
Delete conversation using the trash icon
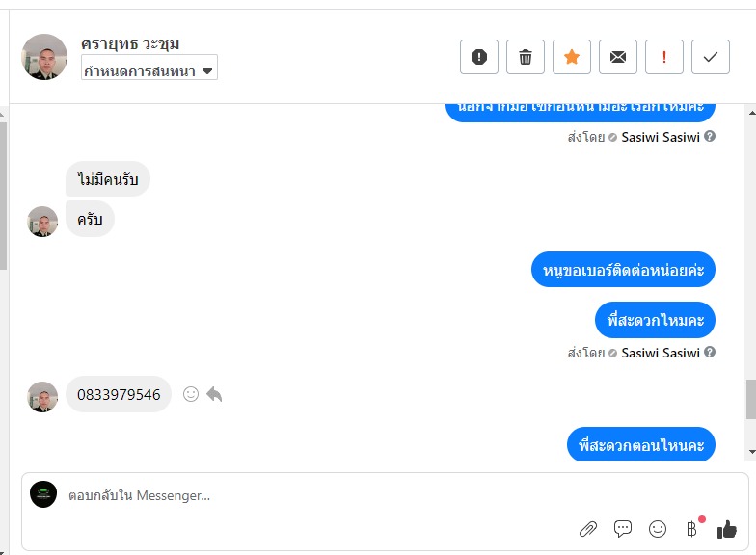(x=526, y=57)
